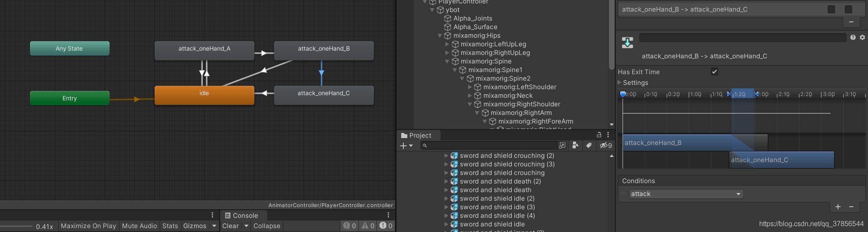The width and height of the screenshot is (868, 232).
Task: Toggle the Project panel lock icon
Action: pos(599,135)
